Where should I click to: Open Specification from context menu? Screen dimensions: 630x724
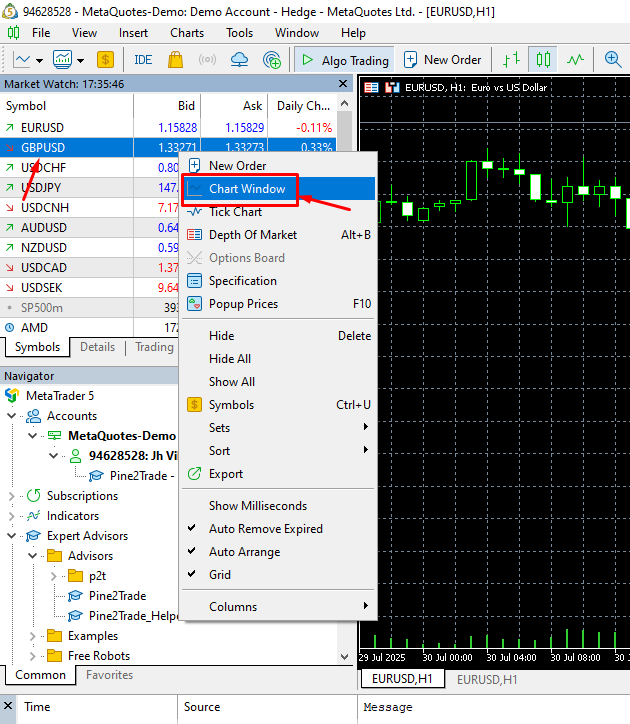tap(279, 281)
